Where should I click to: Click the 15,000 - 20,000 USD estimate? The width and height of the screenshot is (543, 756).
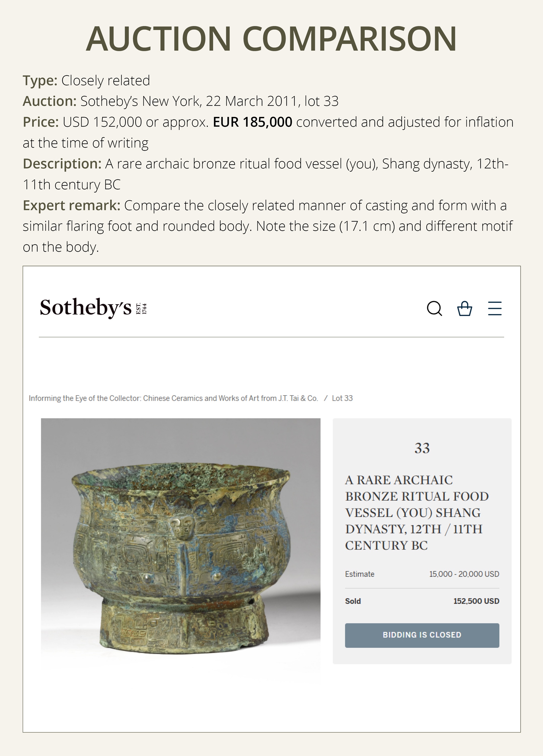(464, 574)
